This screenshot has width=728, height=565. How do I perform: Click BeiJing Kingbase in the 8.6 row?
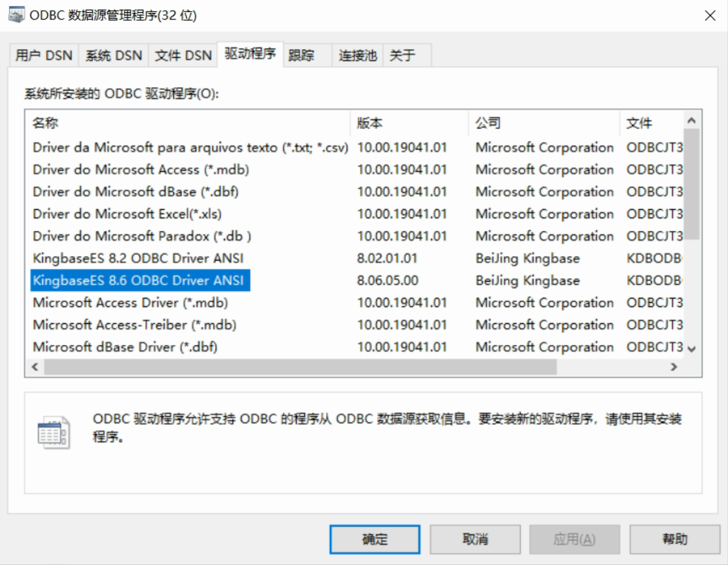(x=528, y=280)
